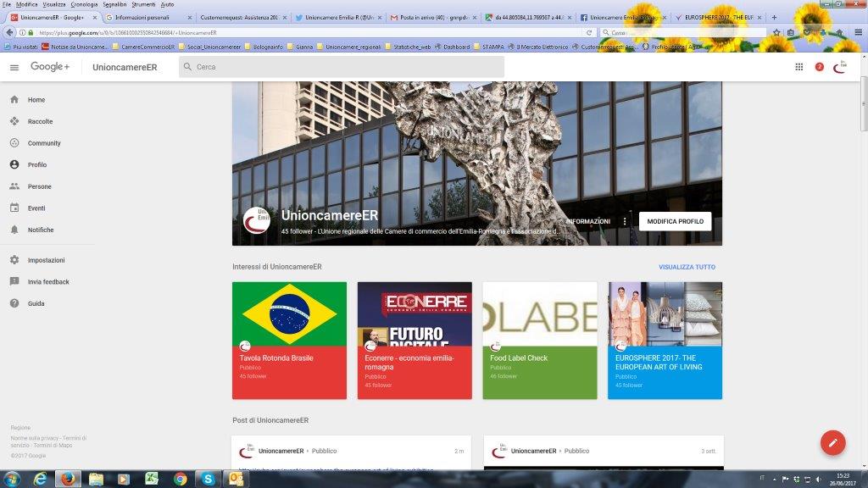Screen dimensions: 868x488
Task: Open the Google apps grid
Action: click(x=798, y=67)
